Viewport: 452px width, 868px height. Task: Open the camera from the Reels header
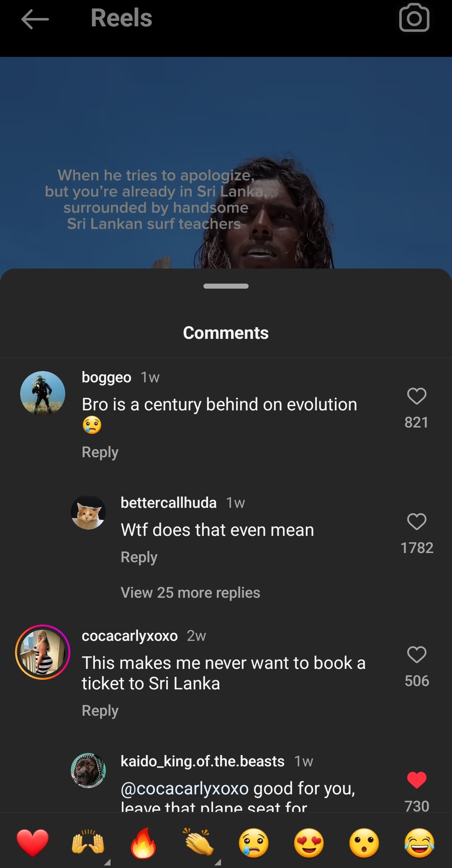click(414, 18)
